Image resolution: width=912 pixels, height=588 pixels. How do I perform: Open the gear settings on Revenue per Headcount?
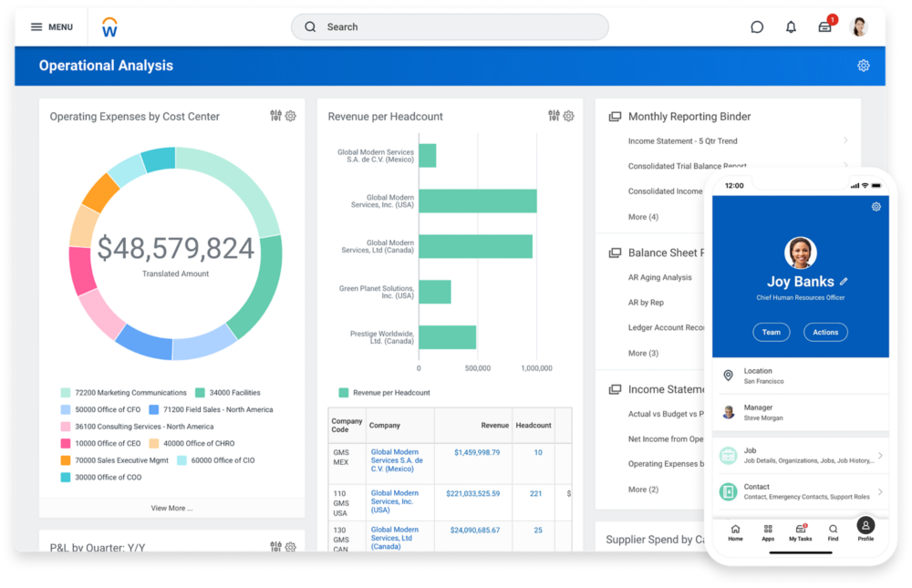568,116
